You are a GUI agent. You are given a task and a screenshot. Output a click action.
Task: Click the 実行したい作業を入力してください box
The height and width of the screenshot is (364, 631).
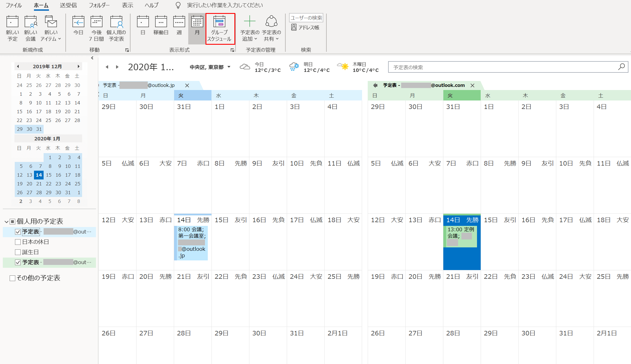(x=225, y=5)
